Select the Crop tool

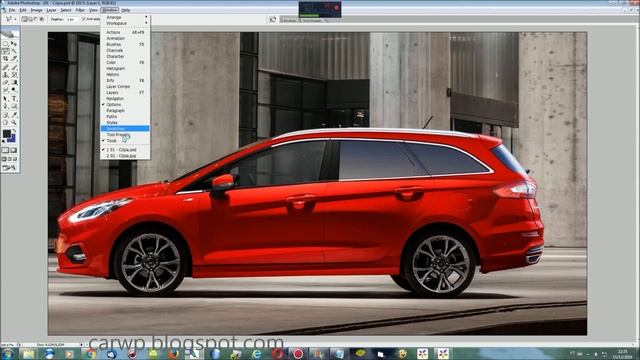[5, 59]
